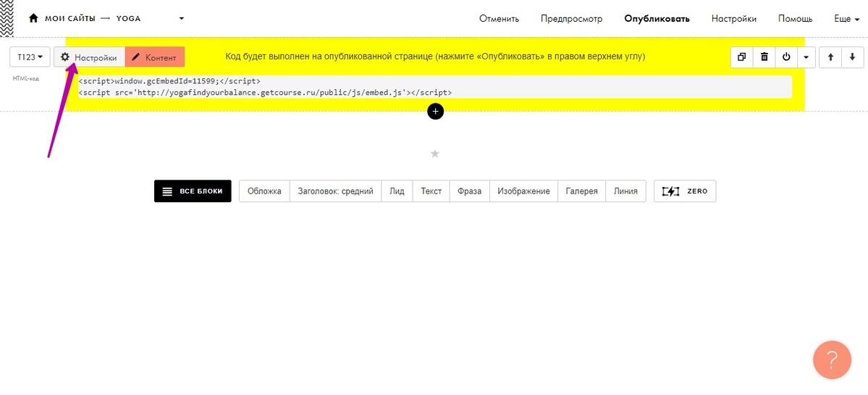Viewport: 868px width, 395px height.
Task: Open the YOGA project link
Action: (128, 18)
